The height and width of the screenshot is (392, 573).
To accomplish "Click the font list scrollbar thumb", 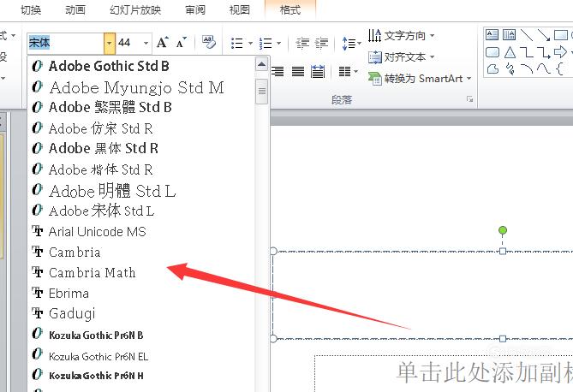I will point(261,91).
